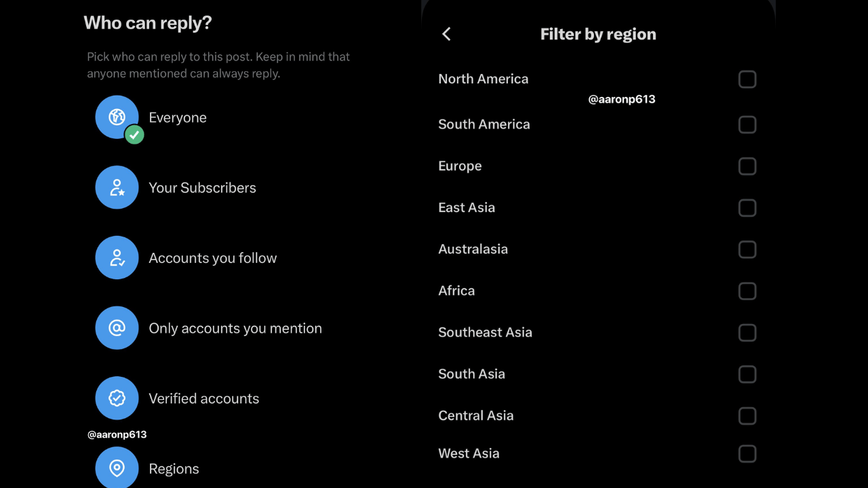Image resolution: width=868 pixels, height=488 pixels.
Task: Toggle the Australasia checkbox
Action: [747, 249]
